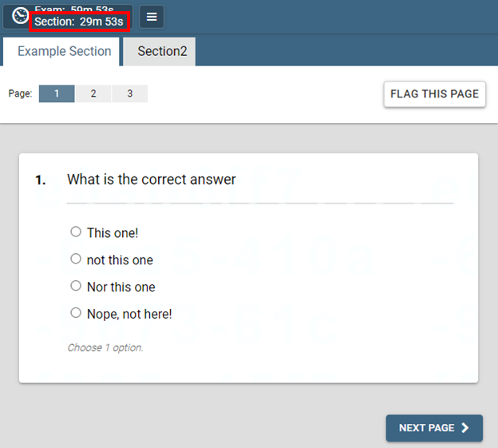Open the hamburger menu
This screenshot has width=498, height=448.
point(152,17)
